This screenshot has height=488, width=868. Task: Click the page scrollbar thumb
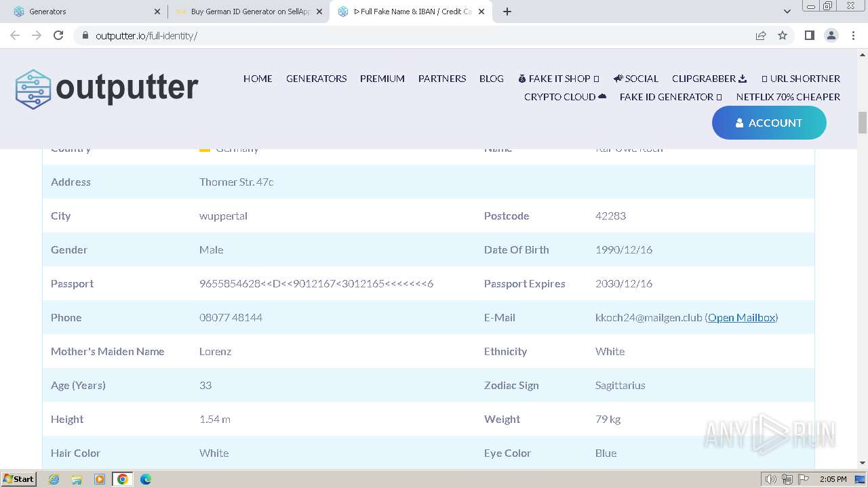863,123
